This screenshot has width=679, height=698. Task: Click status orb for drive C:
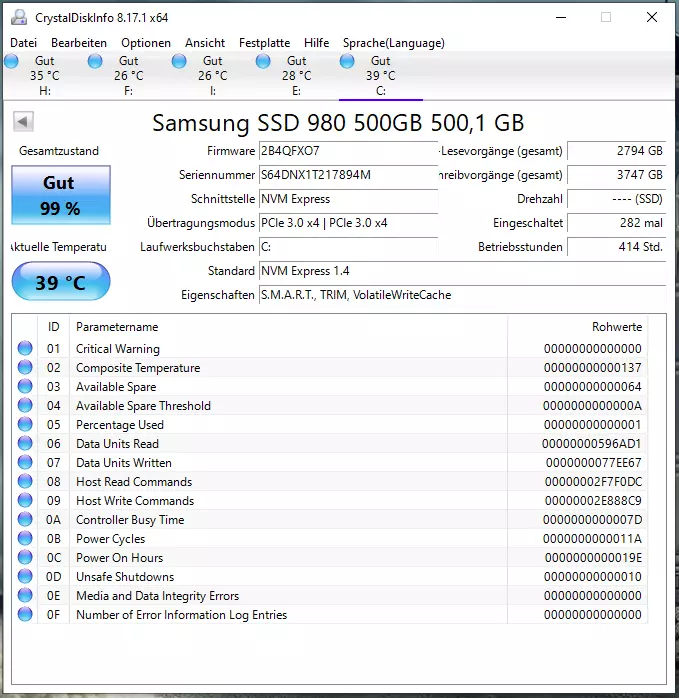[x=347, y=61]
